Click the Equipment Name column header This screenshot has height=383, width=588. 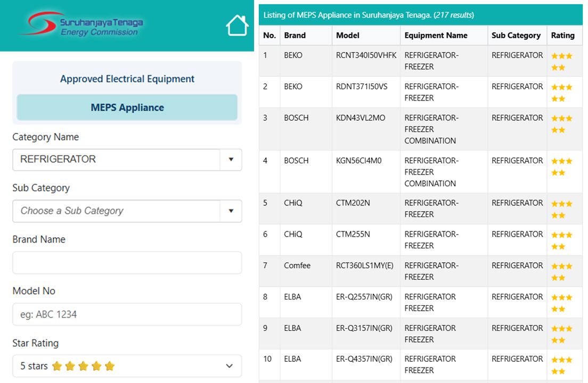[436, 36]
